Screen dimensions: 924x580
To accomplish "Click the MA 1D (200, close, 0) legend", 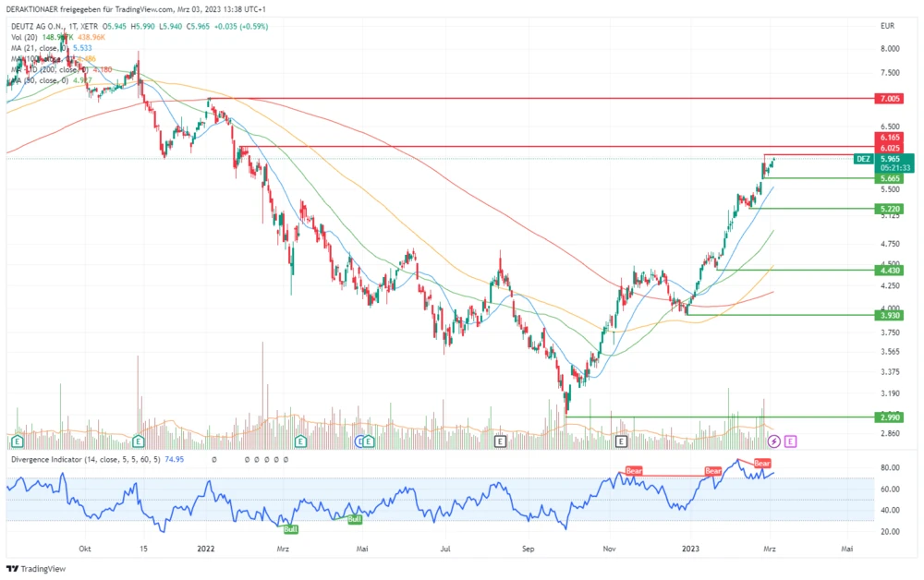I will pos(50,69).
